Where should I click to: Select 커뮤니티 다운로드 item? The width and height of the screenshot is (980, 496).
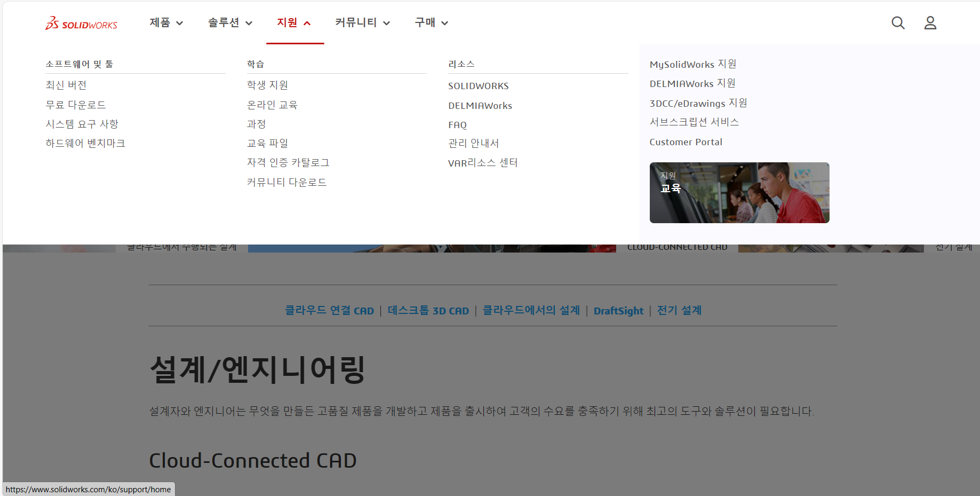286,182
